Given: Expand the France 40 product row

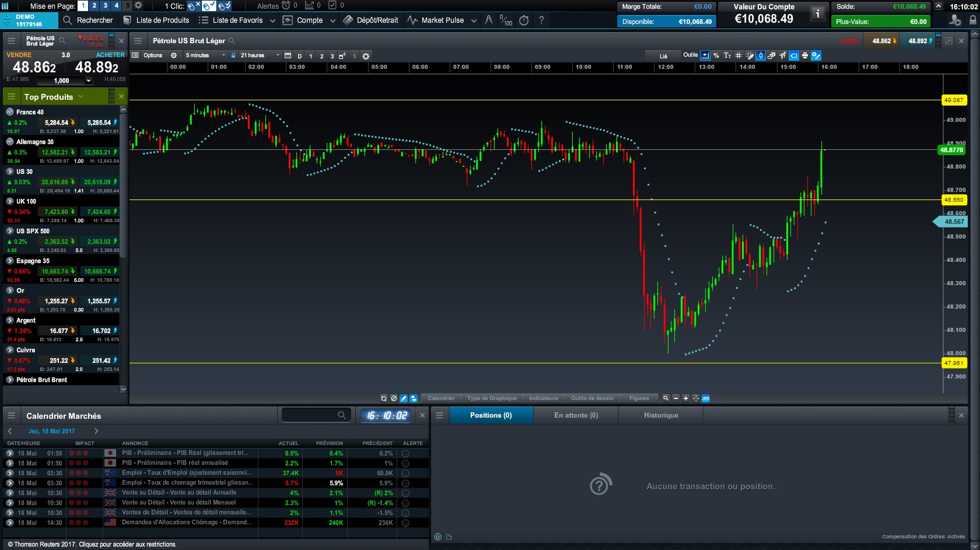Looking at the screenshot, I should click(10, 112).
